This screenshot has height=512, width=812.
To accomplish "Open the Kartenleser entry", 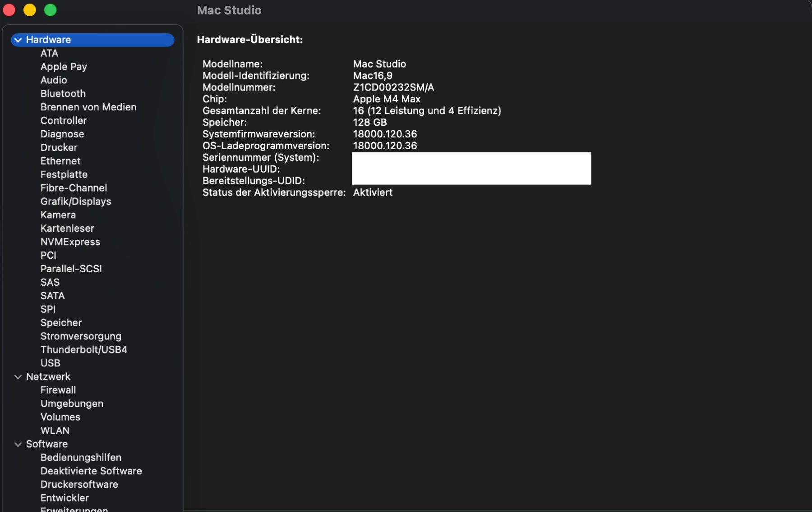I will pos(68,229).
